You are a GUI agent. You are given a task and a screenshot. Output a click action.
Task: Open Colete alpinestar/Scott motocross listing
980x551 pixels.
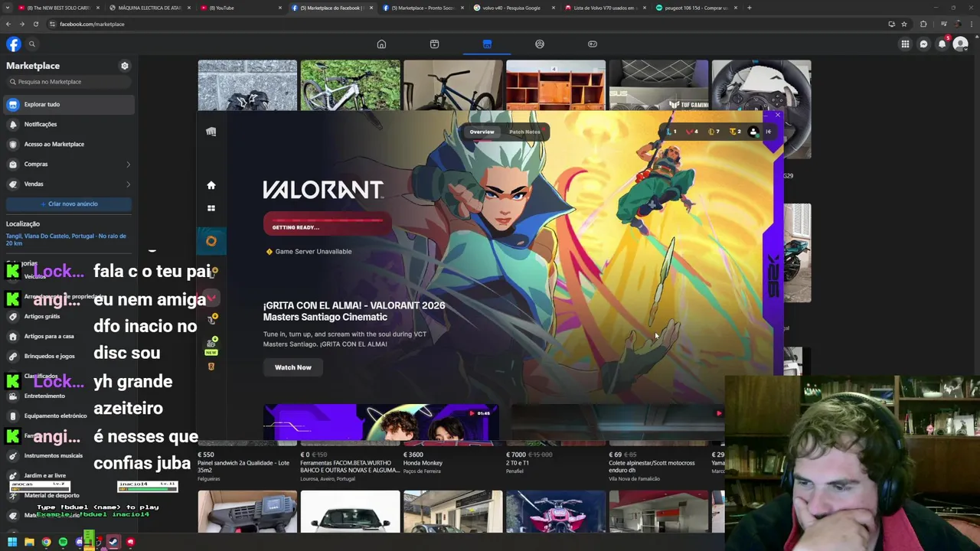pyautogui.click(x=652, y=465)
